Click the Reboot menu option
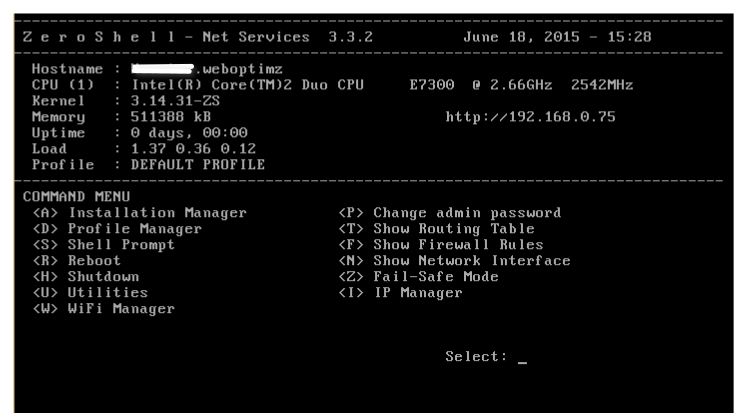Screen dimensions: 739x418 point(76,261)
